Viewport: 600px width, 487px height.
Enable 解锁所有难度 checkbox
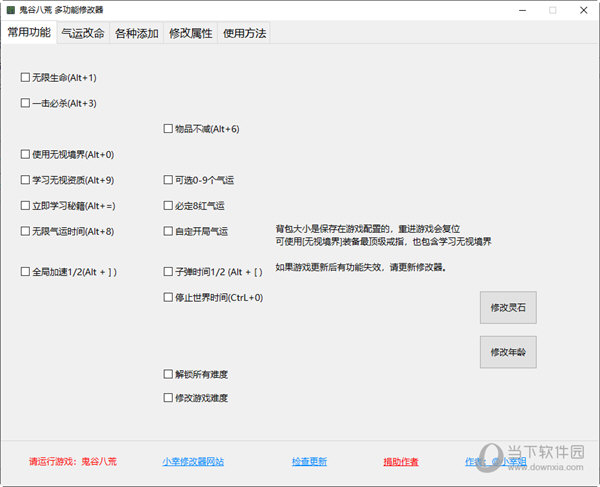pyautogui.click(x=168, y=374)
